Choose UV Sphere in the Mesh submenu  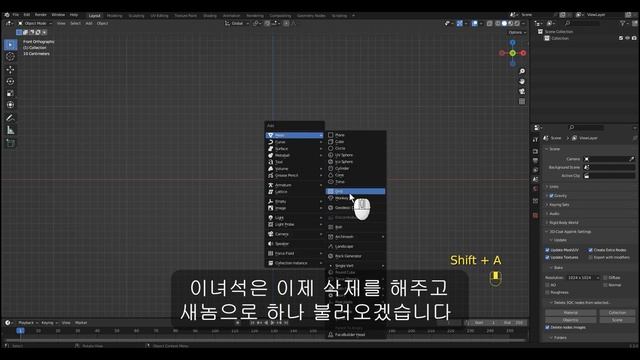(x=356, y=155)
